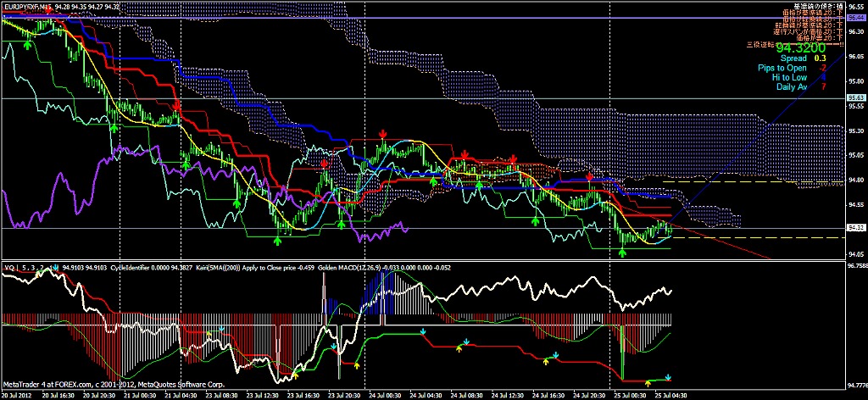Click the purple 96.44 price tag
This screenshot has width=868, height=400.
click(856, 18)
